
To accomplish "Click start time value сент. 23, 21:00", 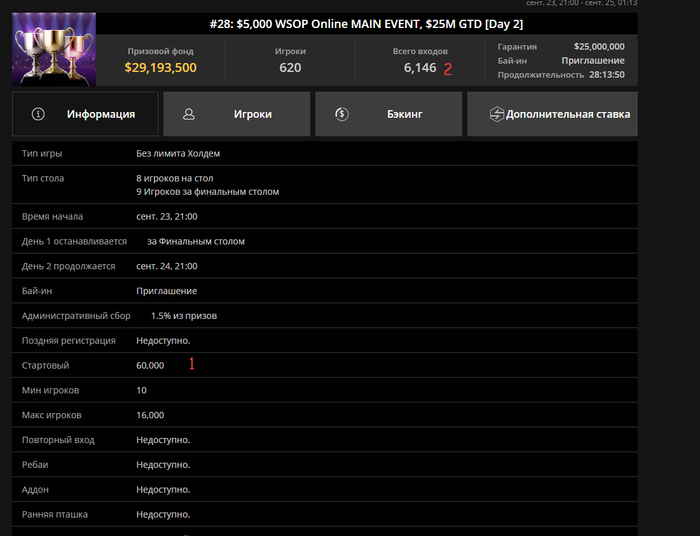I will [x=167, y=216].
